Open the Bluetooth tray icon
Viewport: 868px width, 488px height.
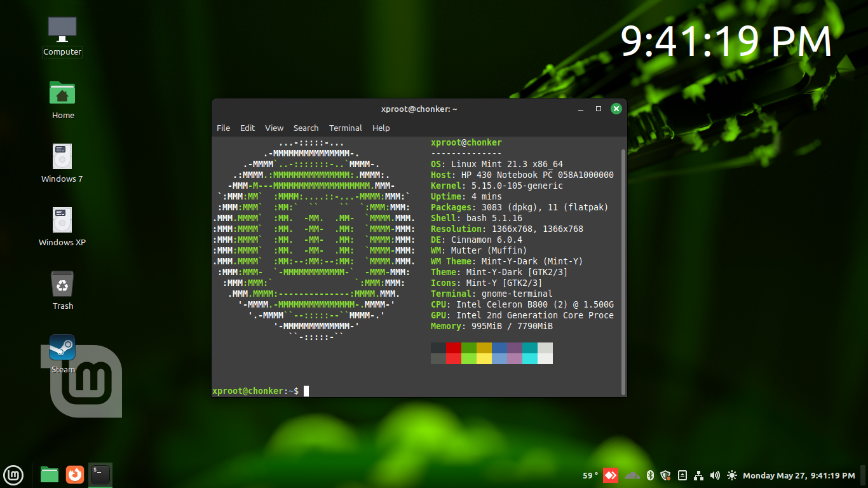click(x=649, y=475)
